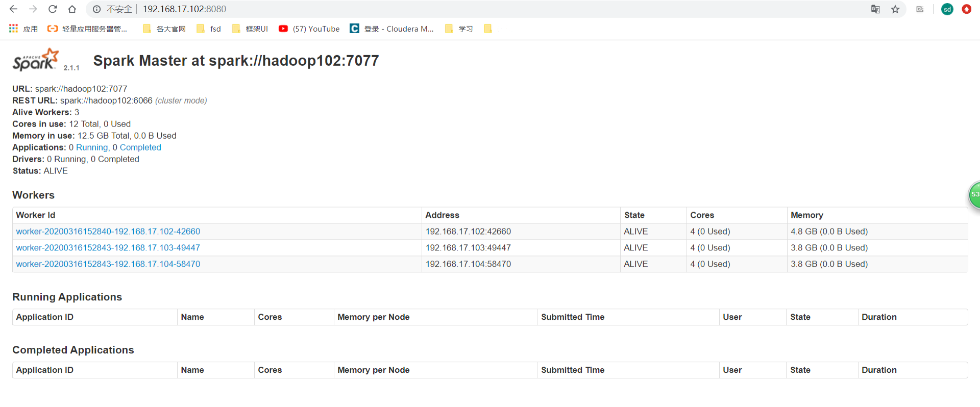Image resolution: width=980 pixels, height=407 pixels.
Task: Open the YouTube bookmark
Action: 309,29
